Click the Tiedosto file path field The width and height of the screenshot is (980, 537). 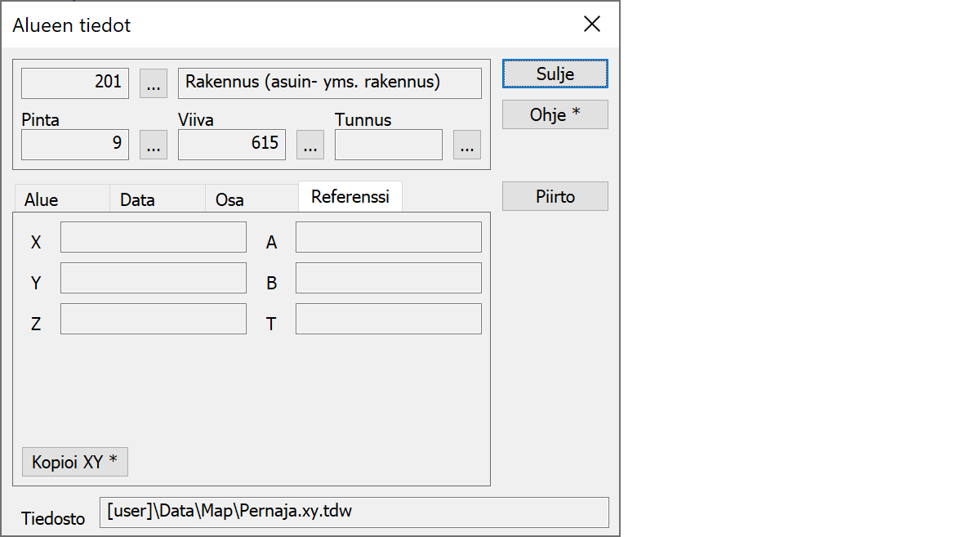pyautogui.click(x=354, y=512)
